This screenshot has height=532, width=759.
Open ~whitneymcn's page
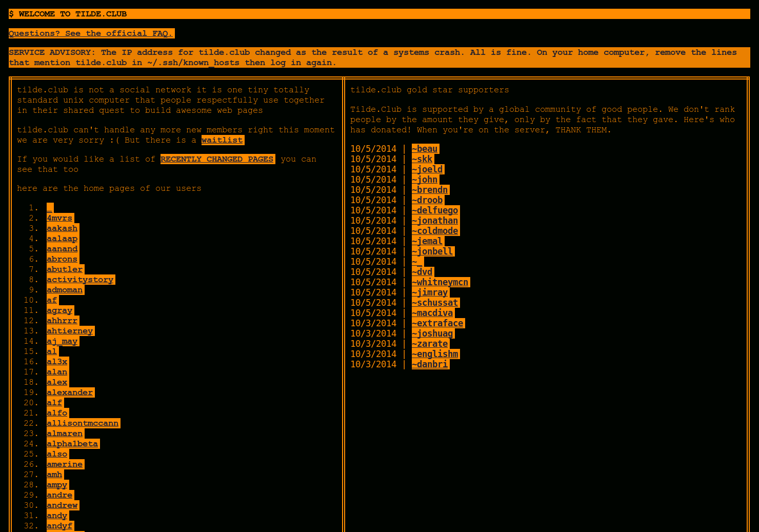[440, 282]
